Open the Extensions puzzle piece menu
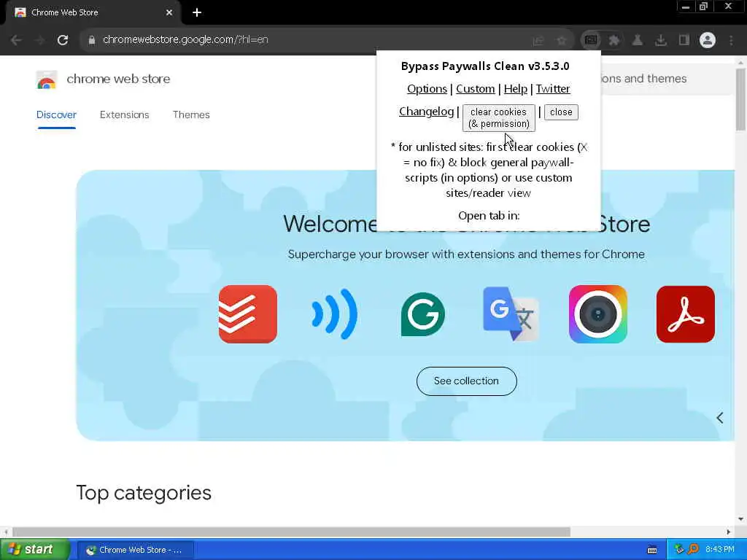The width and height of the screenshot is (747, 560). coord(614,41)
